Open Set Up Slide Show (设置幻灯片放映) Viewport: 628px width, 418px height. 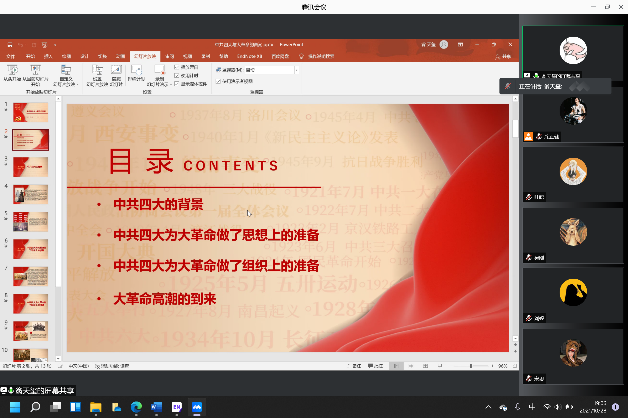point(98,71)
